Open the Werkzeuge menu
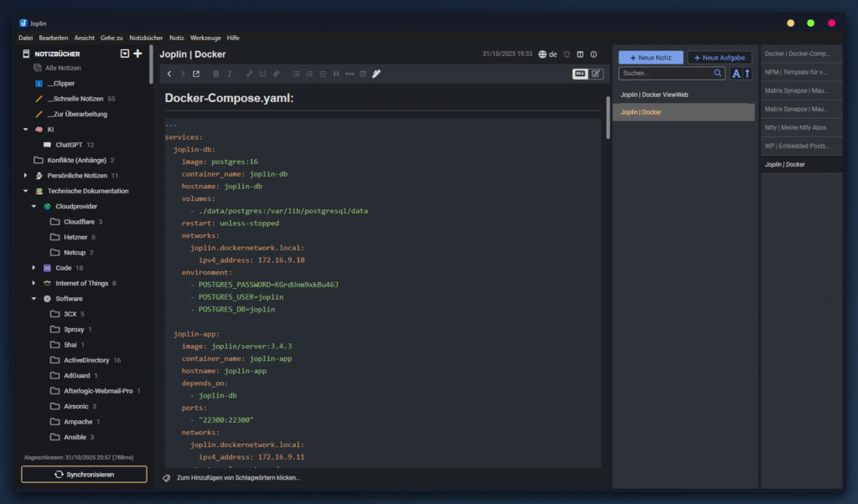858x504 pixels. click(x=206, y=38)
